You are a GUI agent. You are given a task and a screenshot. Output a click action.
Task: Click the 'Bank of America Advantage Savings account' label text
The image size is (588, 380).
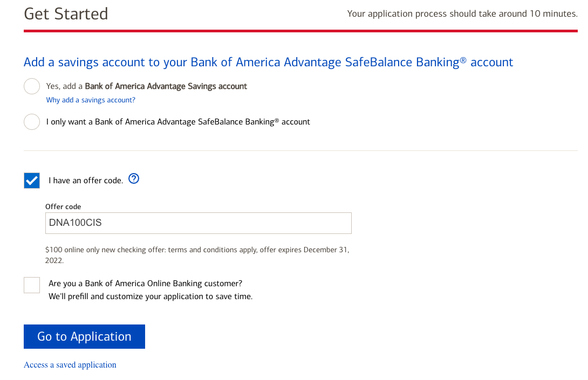[166, 86]
